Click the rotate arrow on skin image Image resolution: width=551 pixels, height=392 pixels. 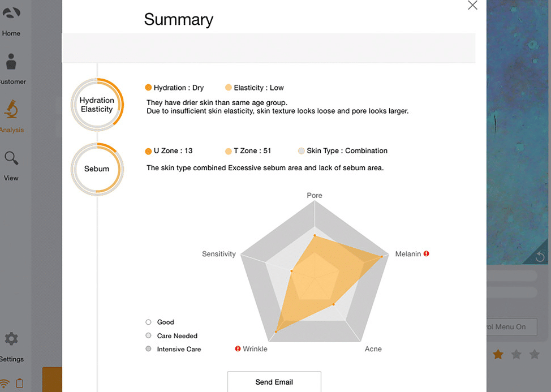539,257
